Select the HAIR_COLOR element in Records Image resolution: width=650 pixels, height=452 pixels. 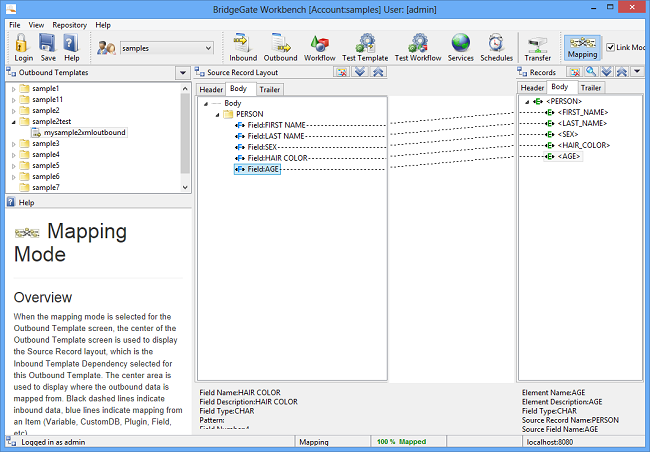[x=578, y=145]
